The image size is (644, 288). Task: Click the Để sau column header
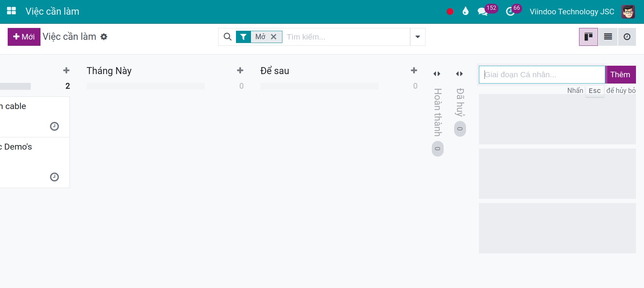point(275,71)
